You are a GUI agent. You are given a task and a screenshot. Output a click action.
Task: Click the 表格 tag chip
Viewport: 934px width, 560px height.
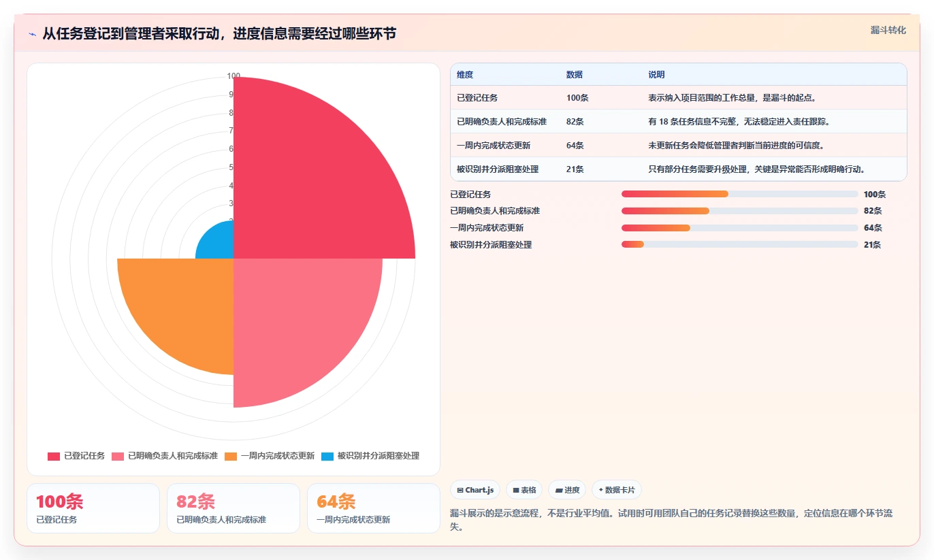coord(524,490)
